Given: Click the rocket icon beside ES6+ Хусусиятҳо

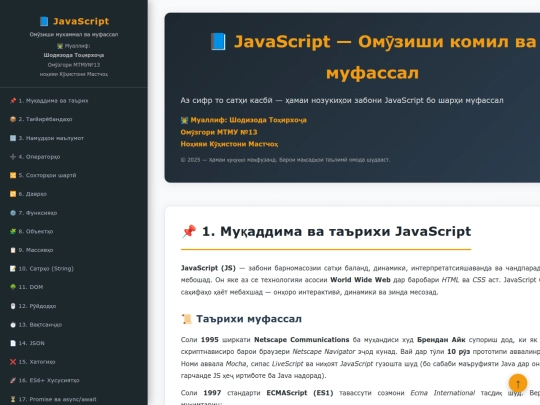Looking at the screenshot, I should (x=13, y=380).
